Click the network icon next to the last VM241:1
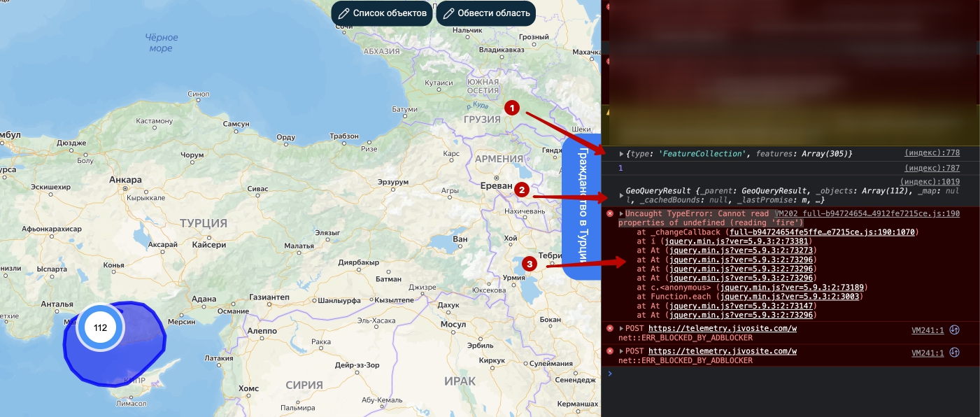 point(953,353)
